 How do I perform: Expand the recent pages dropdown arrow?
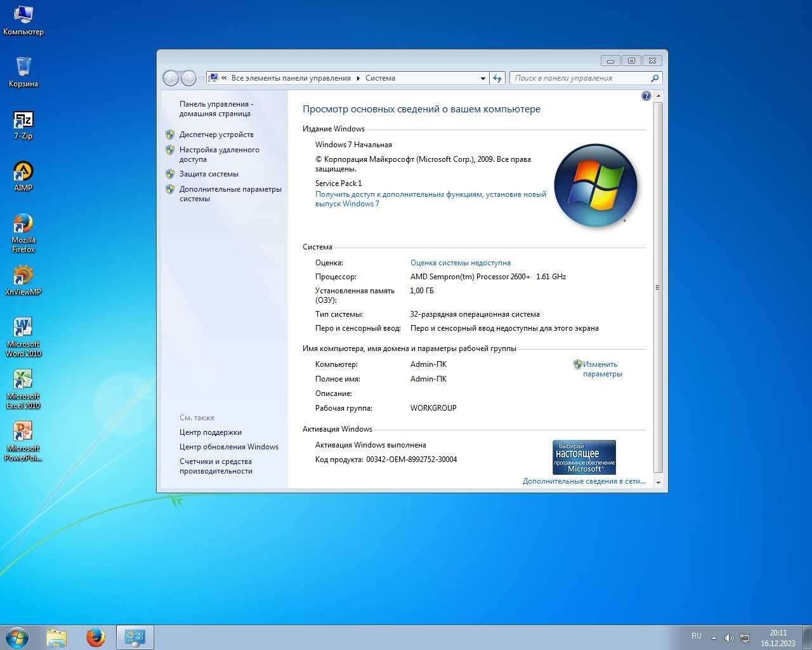pos(202,79)
